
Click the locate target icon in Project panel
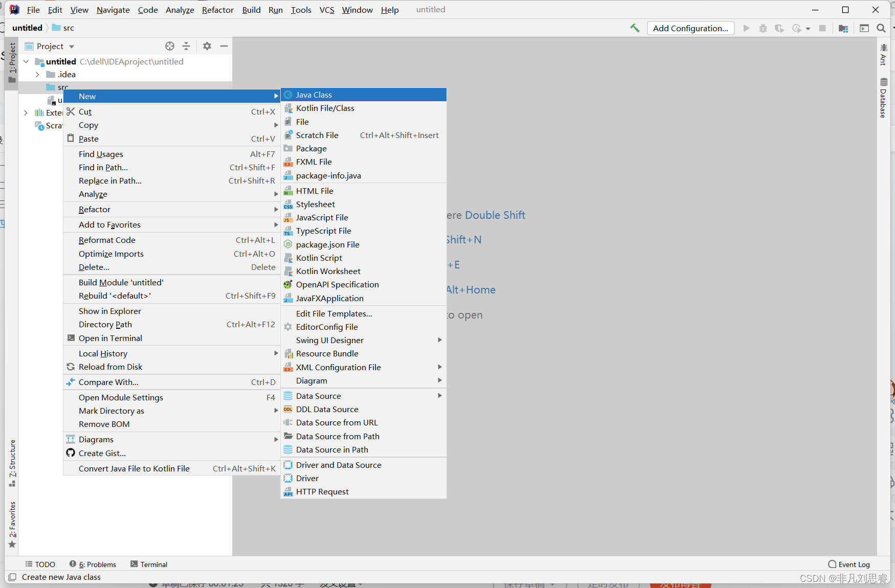coord(170,46)
